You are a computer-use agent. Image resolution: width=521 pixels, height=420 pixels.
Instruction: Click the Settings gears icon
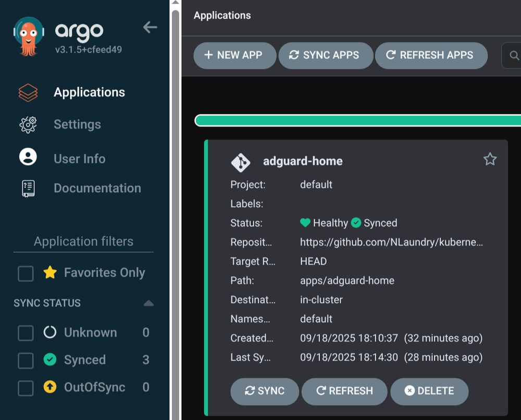(28, 125)
